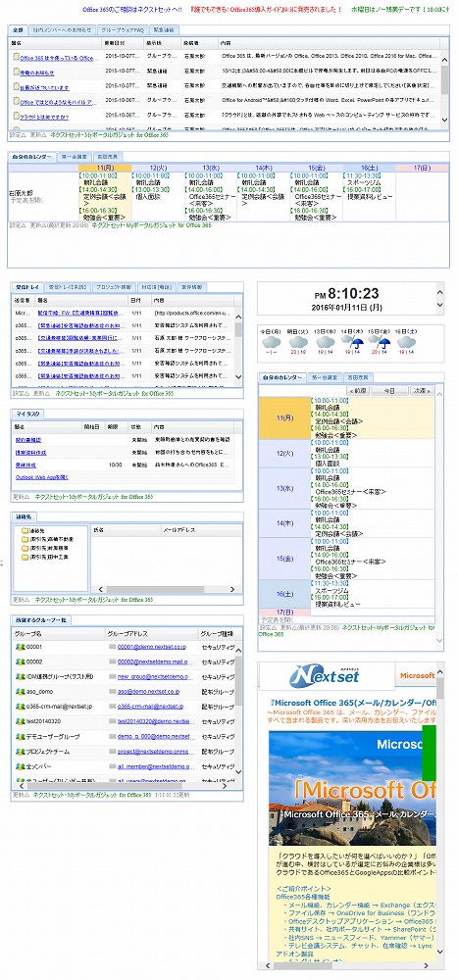
Task: Click the PM 8:10:23 clock display
Action: click(346, 293)
